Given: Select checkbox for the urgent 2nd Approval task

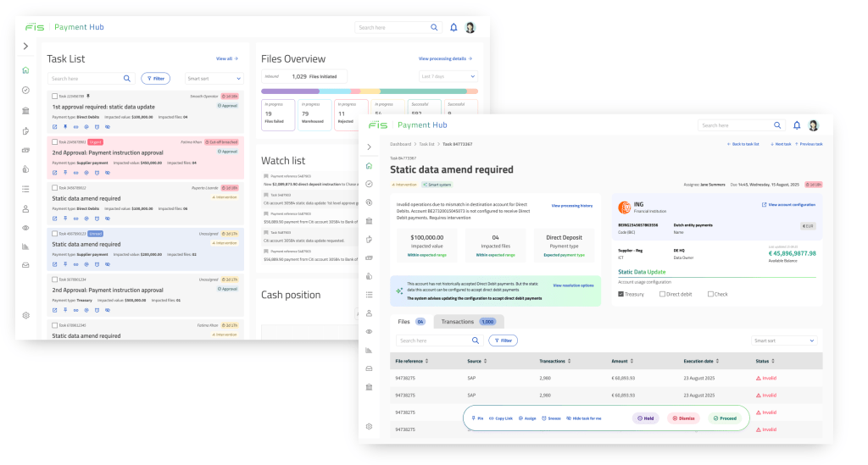Looking at the screenshot, I should (55, 141).
